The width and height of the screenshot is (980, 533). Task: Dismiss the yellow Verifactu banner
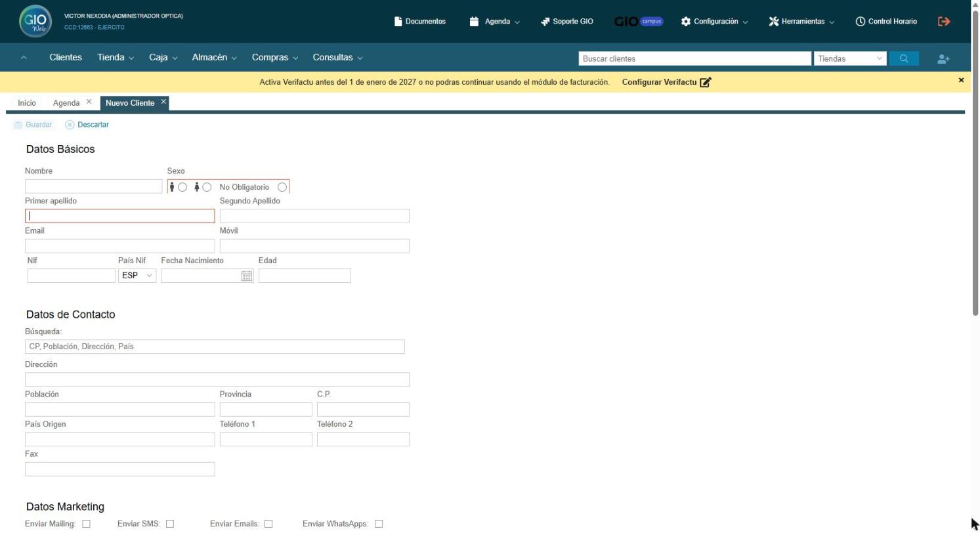(x=961, y=80)
